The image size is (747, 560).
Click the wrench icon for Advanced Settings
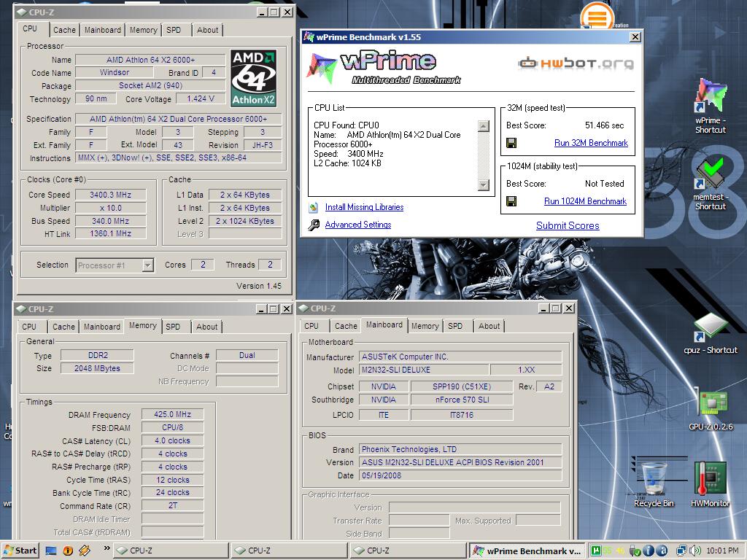click(x=314, y=225)
